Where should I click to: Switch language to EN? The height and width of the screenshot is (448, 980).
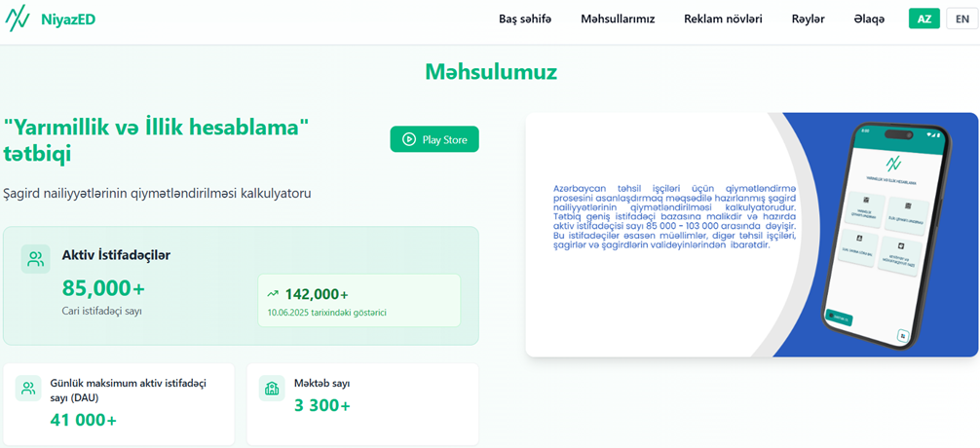(x=961, y=19)
